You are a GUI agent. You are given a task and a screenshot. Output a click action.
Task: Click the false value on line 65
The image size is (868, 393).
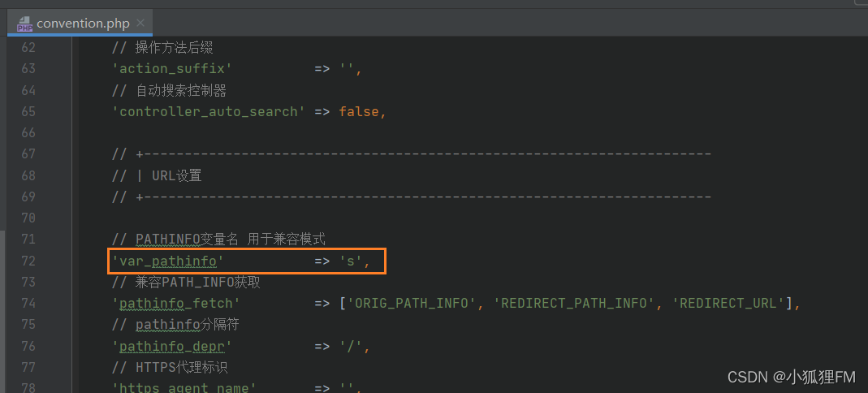359,112
